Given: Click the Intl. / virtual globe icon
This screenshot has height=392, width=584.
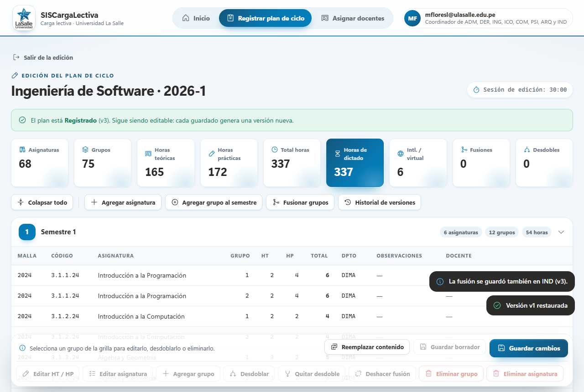Looking at the screenshot, I should point(401,154).
